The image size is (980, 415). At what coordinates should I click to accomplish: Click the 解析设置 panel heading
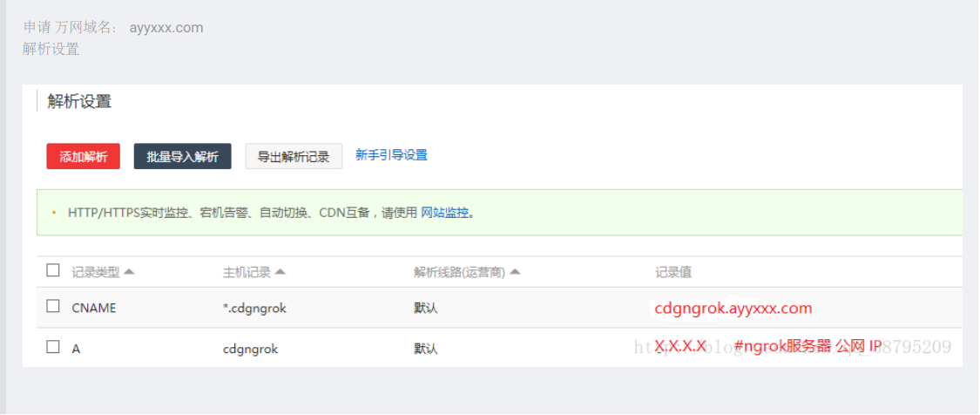(x=79, y=102)
